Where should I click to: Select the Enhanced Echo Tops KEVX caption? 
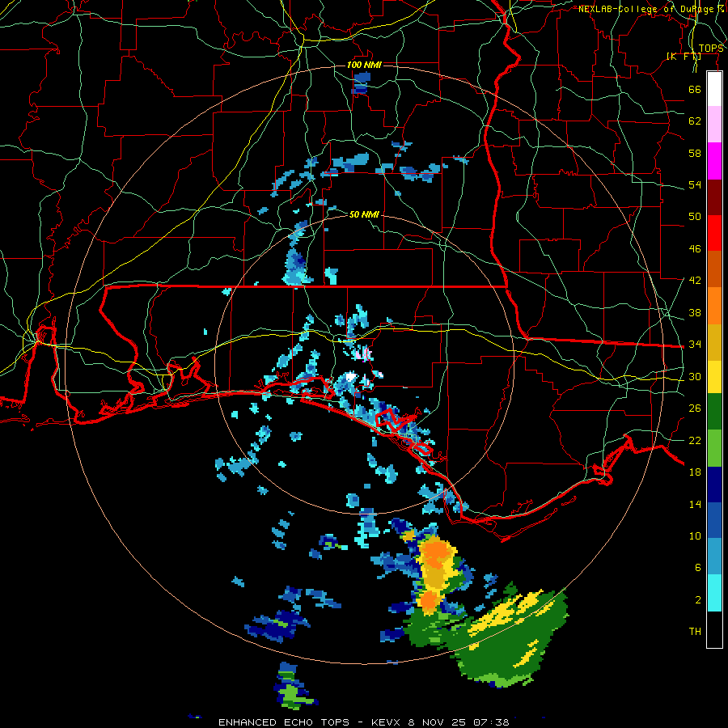pos(364,722)
